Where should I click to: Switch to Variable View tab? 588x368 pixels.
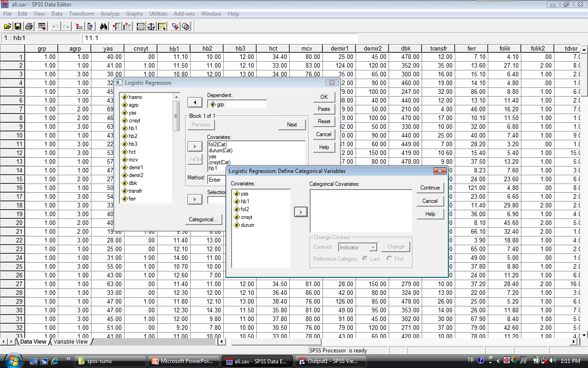point(71,342)
